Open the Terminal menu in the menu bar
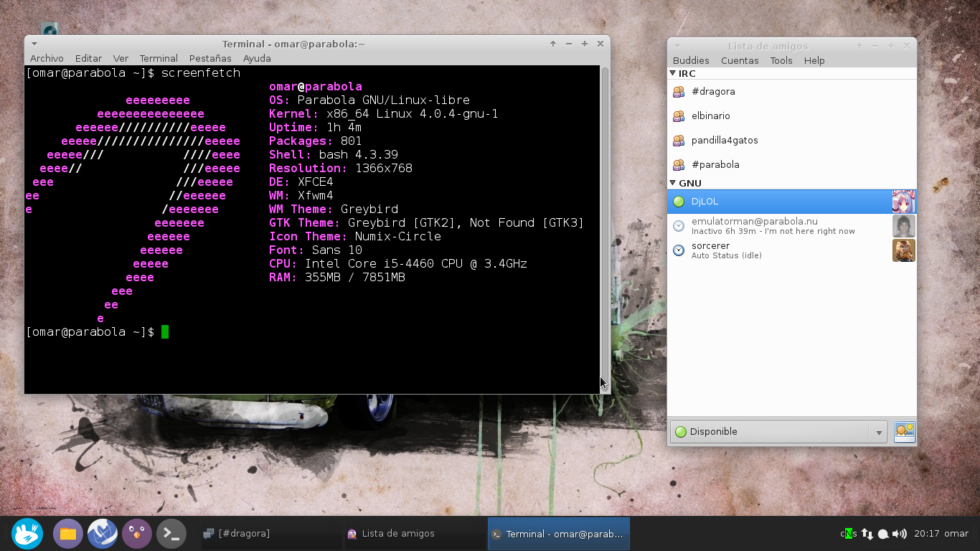This screenshot has width=980, height=551. tap(159, 58)
